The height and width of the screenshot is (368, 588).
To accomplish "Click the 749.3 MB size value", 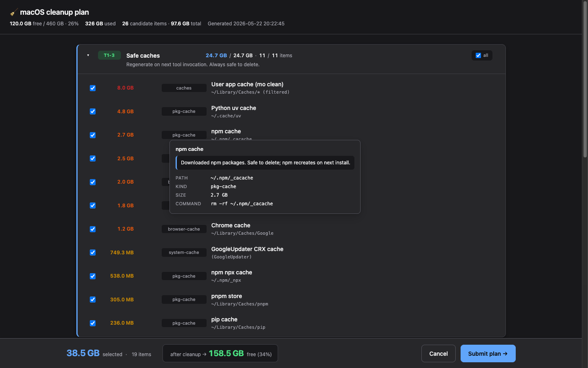I will 122,252.
